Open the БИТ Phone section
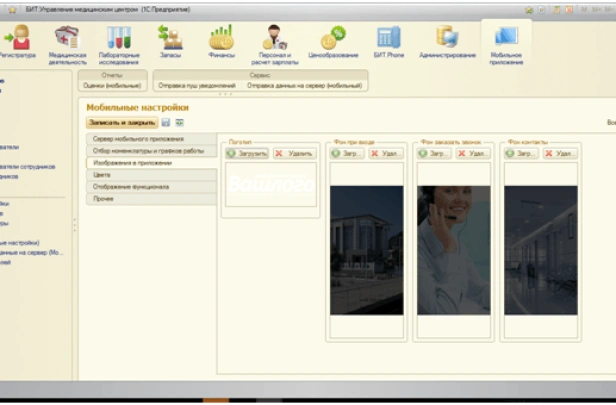This screenshot has width=616, height=405. pos(387,44)
